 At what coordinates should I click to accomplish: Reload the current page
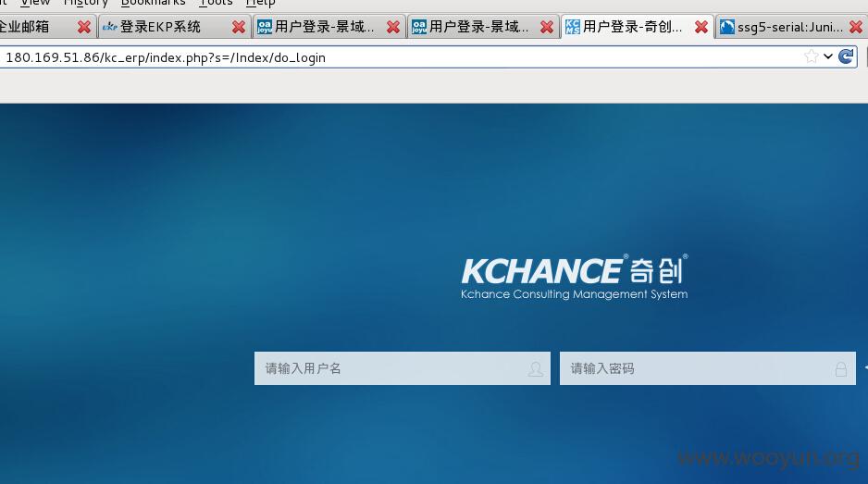(846, 56)
